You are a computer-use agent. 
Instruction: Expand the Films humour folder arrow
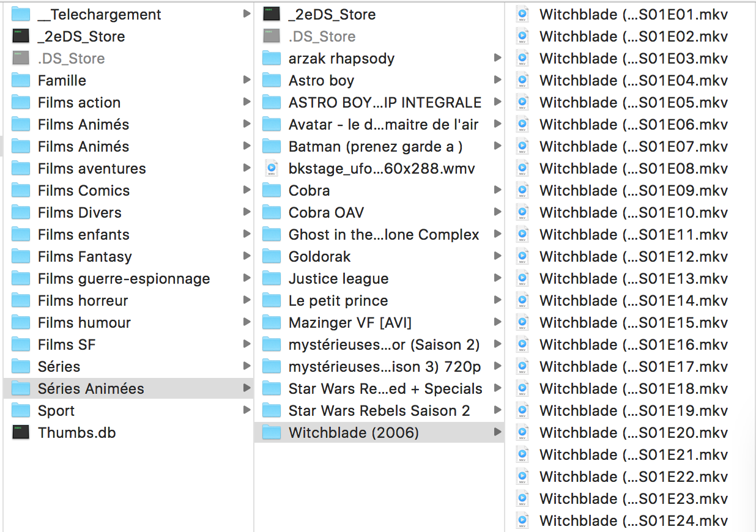coord(246,322)
